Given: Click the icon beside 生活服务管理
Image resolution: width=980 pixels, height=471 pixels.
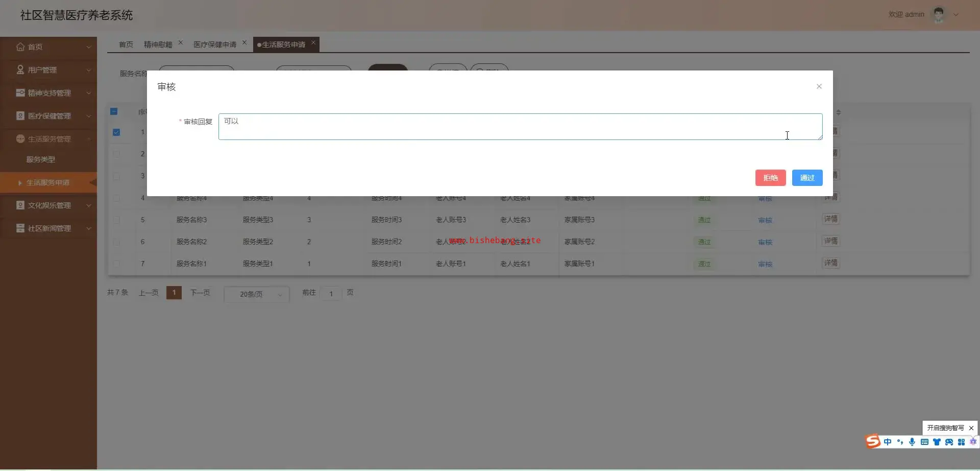Looking at the screenshot, I should coord(20,139).
